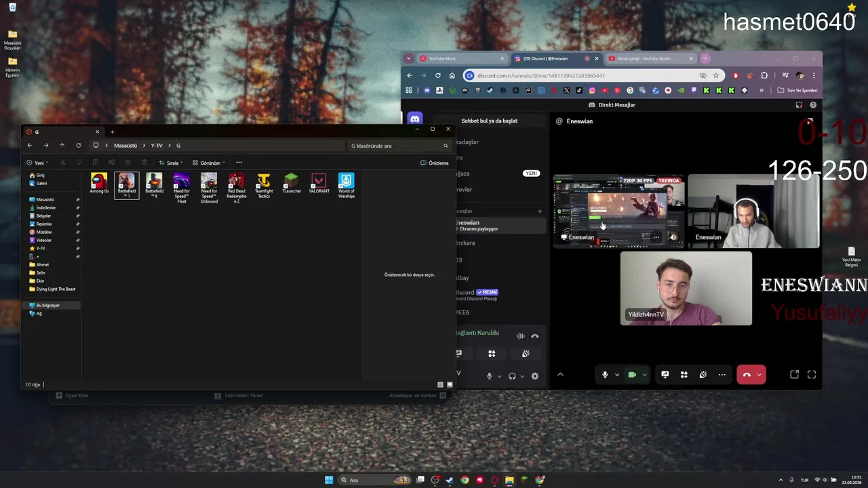Open the Yeni dropdown in Explorer
Image resolution: width=868 pixels, height=488 pixels.
[x=37, y=163]
